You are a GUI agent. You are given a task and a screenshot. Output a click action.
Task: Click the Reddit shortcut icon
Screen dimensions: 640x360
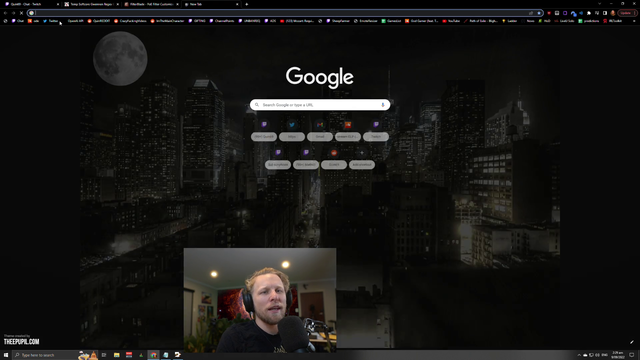point(334,153)
